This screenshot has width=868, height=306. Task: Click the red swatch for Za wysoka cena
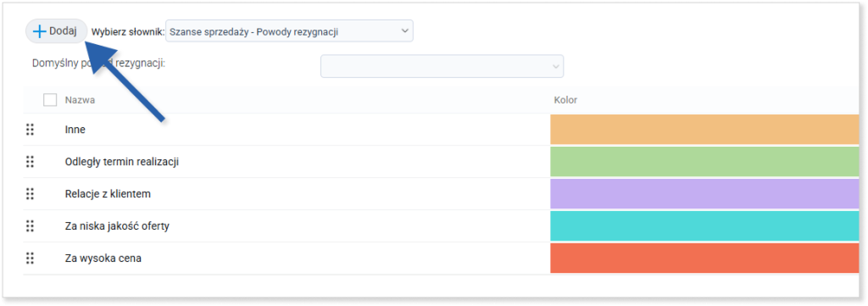pyautogui.click(x=704, y=258)
